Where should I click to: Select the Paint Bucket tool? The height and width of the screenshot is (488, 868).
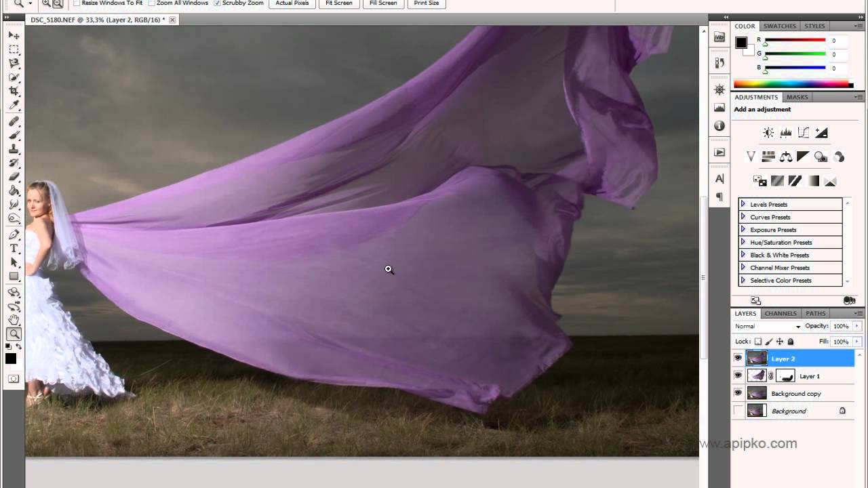point(14,190)
